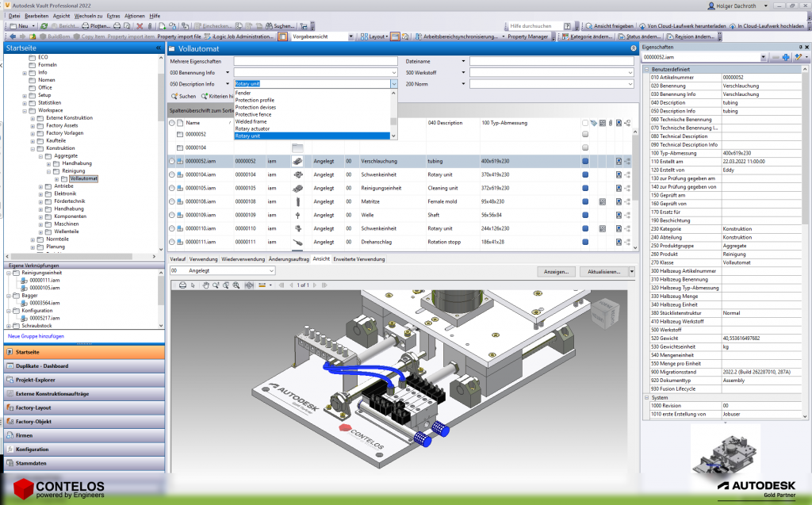Collapse the Startseite navigation pane chevrons

(x=159, y=48)
